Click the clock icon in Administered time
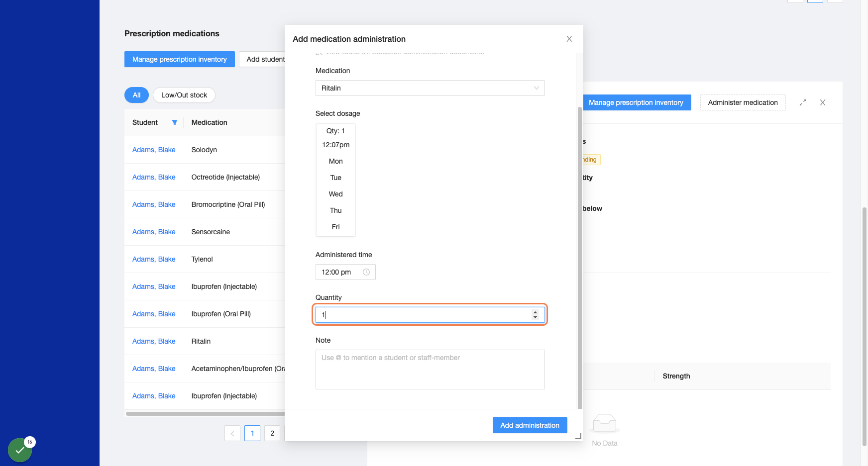868x466 pixels. (x=366, y=272)
